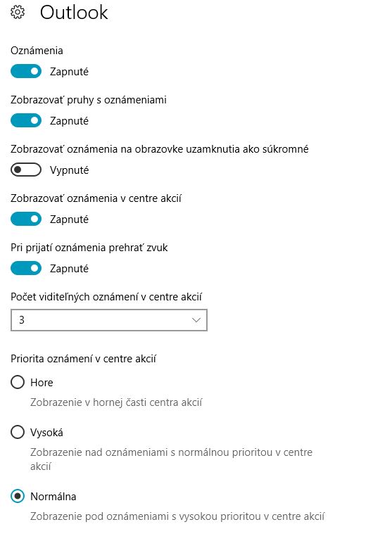Click the Zobrazenie v hornej časti description
The height and width of the screenshot is (541, 392).
116,402
